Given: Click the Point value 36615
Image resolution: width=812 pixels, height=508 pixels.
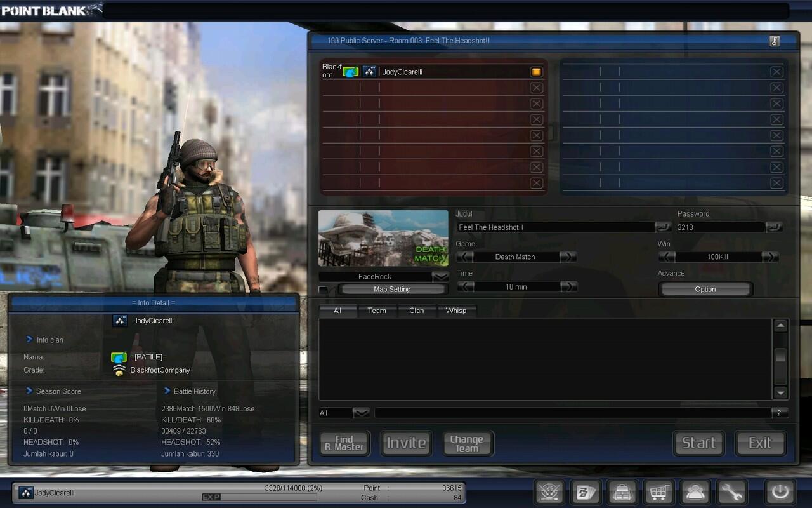Looking at the screenshot, I should click(x=452, y=488).
